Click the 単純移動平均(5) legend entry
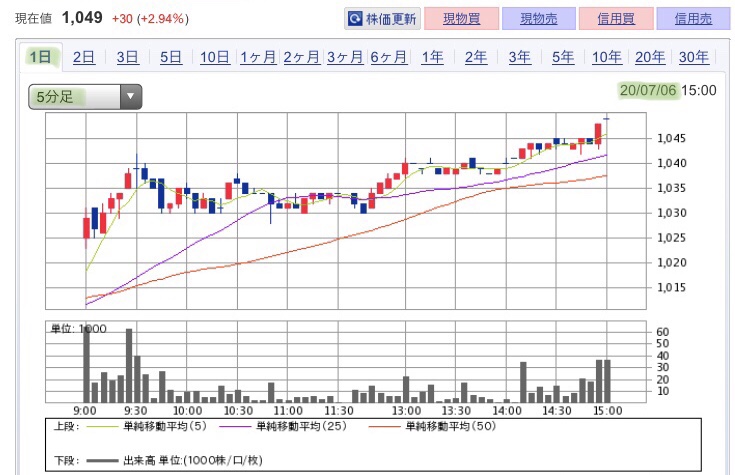 click(x=148, y=427)
